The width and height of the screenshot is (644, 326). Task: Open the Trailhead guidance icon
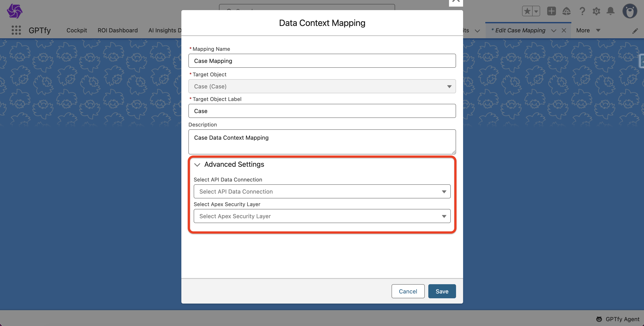567,11
